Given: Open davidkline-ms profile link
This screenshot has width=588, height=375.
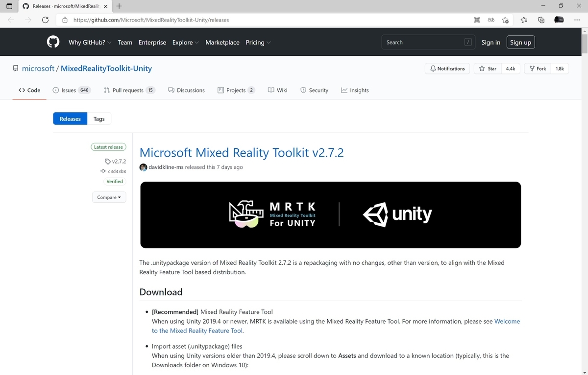Looking at the screenshot, I should click(166, 167).
